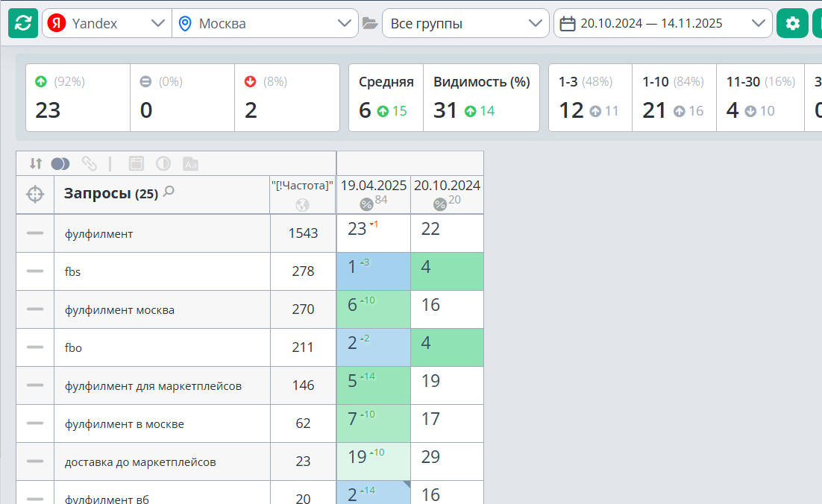Click the dash icon in the фулфилмент row
Image resolution: width=822 pixels, height=504 pixels.
(35, 233)
